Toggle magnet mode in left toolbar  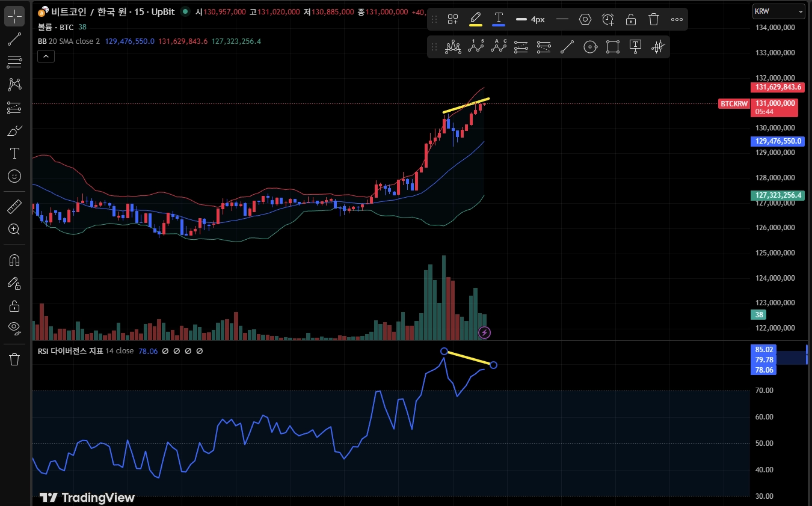(x=14, y=260)
